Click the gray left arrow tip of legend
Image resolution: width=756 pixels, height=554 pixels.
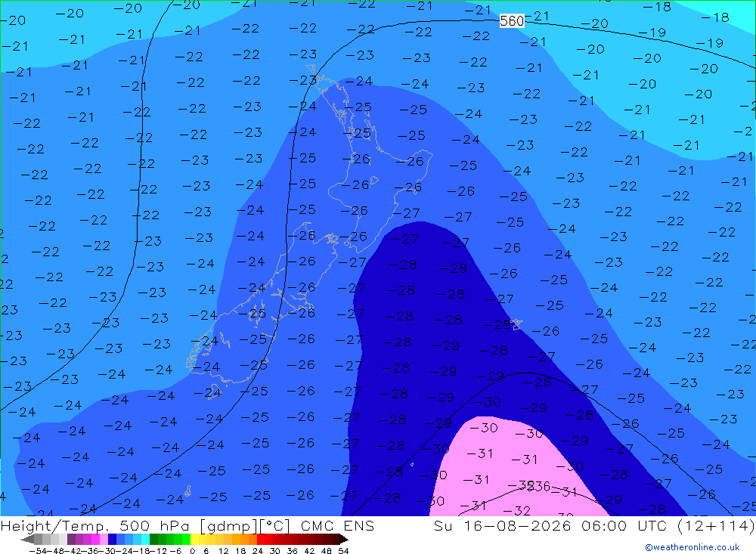click(27, 539)
